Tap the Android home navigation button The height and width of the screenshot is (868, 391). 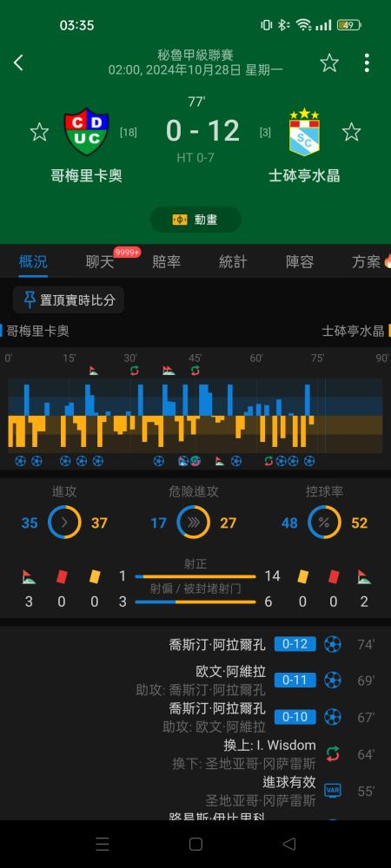pos(195,844)
